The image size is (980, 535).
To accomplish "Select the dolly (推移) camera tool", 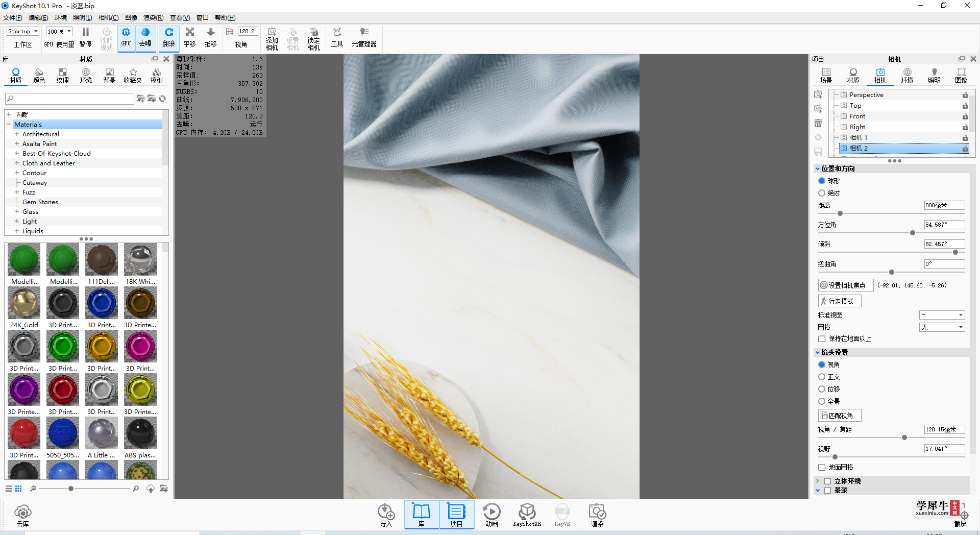I will (x=211, y=38).
